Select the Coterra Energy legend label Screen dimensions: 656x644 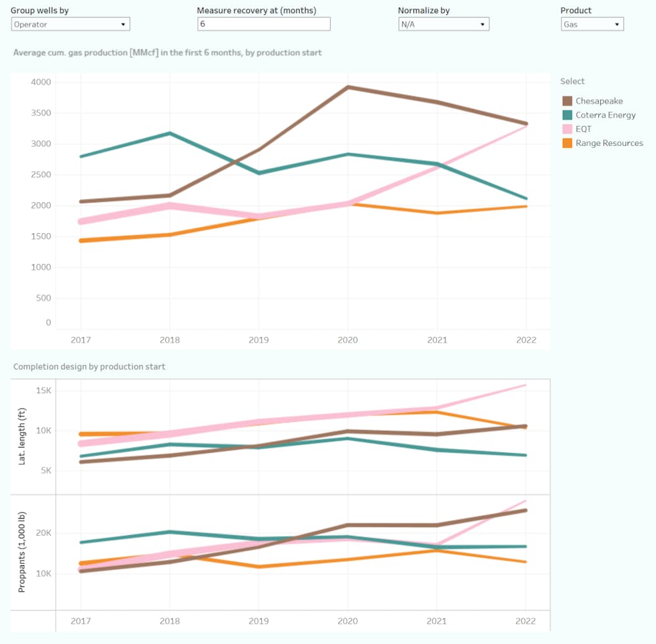click(605, 115)
